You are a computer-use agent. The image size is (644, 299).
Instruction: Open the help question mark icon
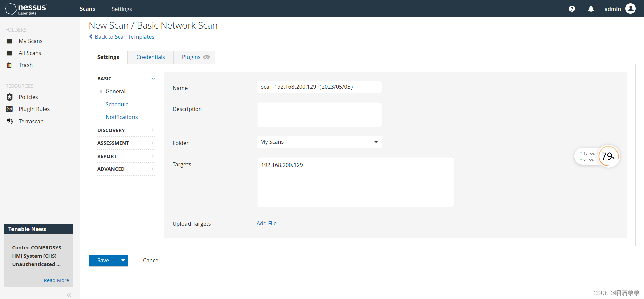[x=572, y=9]
